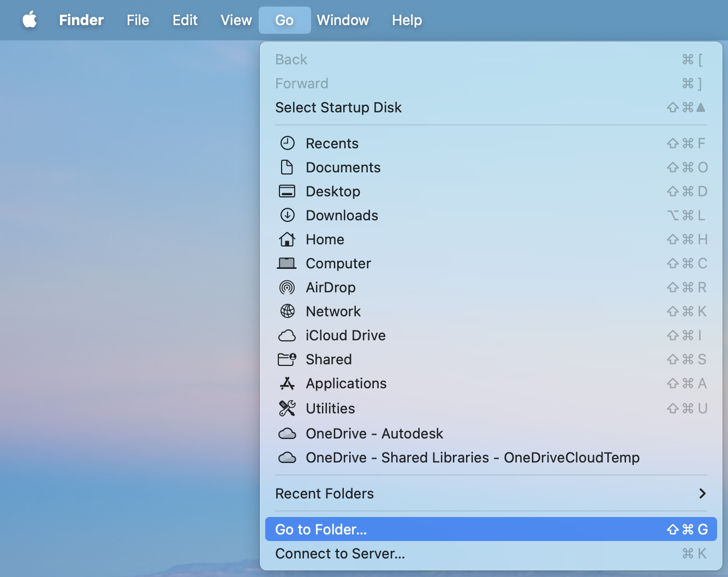Switch to the File menu
Image resolution: width=728 pixels, height=577 pixels.
tap(138, 20)
